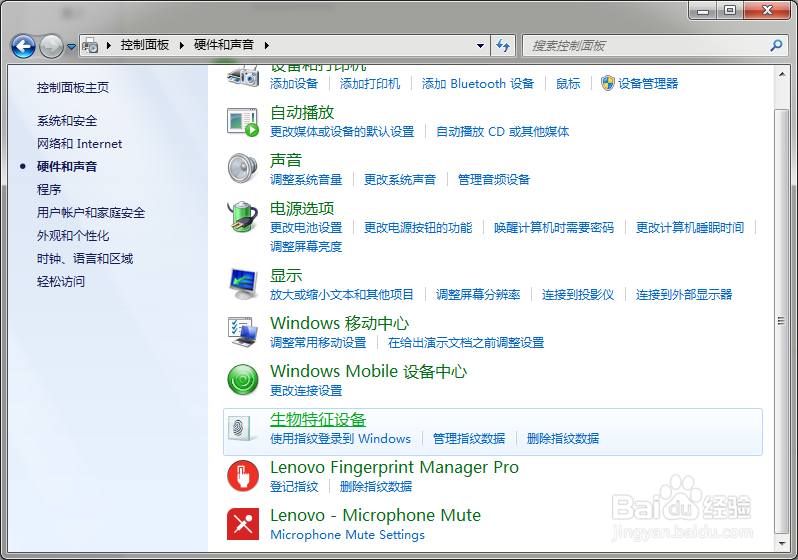The width and height of the screenshot is (798, 560).
Task: Click the scrollbar down arrow
Action: [x=781, y=544]
